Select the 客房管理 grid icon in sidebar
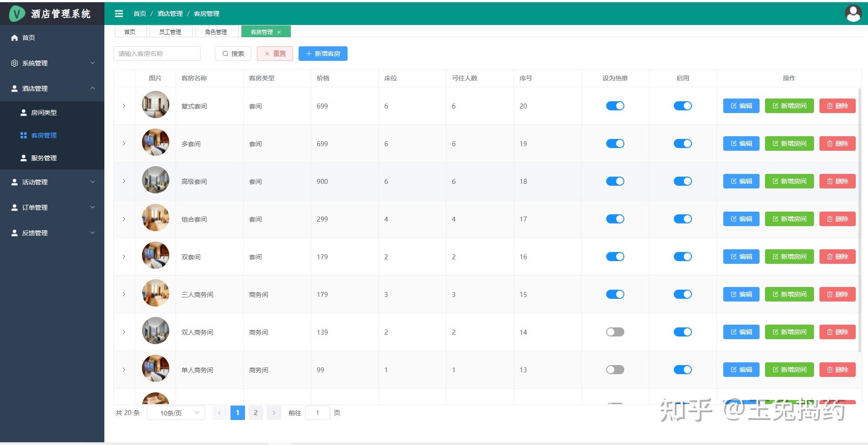868x445 pixels. [23, 135]
